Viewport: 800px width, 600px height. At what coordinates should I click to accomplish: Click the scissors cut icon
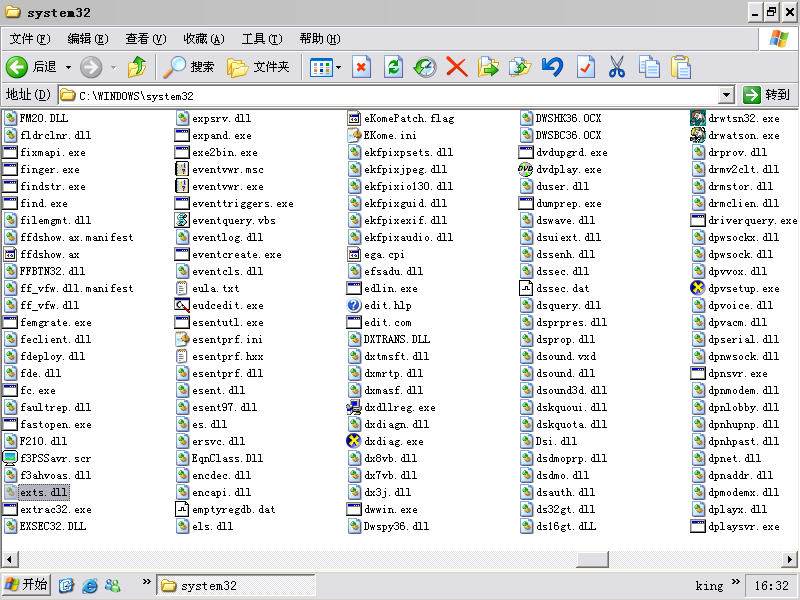pos(616,67)
